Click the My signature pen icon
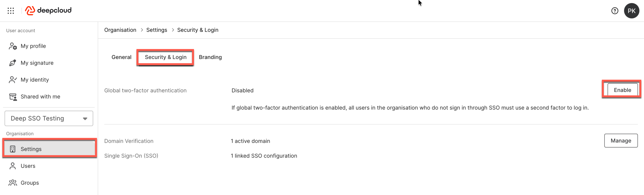644x195 pixels. pyautogui.click(x=13, y=63)
